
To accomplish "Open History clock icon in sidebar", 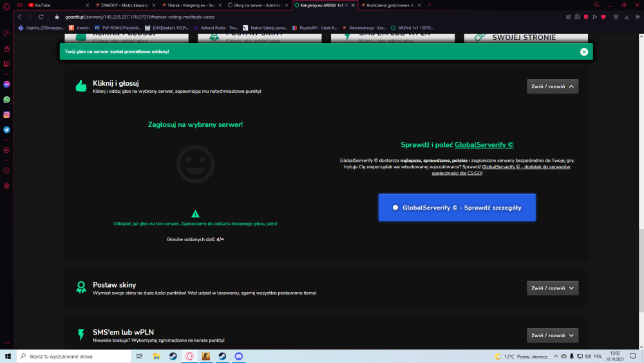I will click(6, 171).
